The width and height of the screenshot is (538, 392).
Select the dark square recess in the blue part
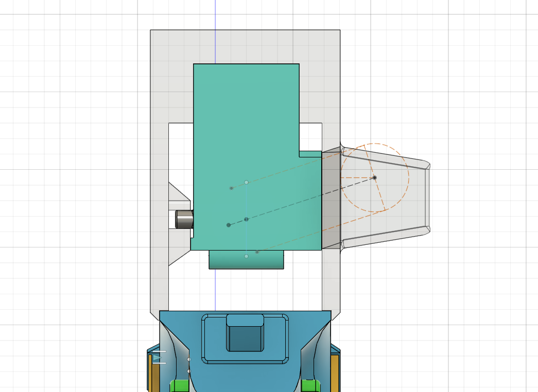coord(245,338)
